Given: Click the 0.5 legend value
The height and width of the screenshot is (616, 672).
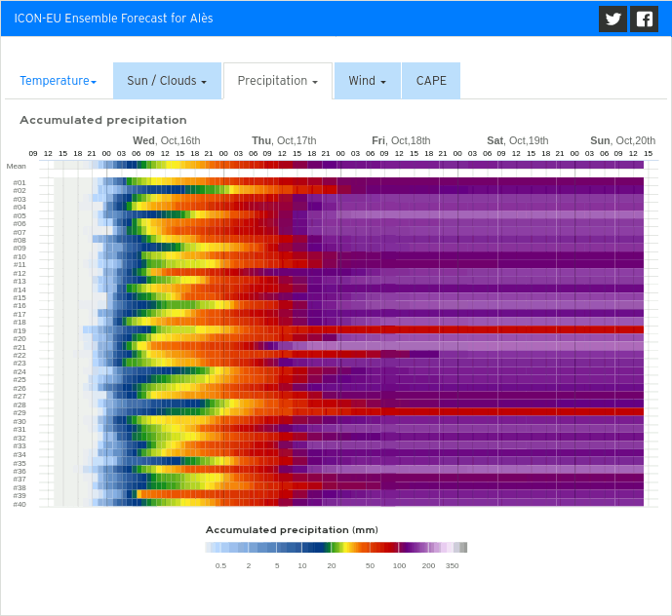Looking at the screenshot, I should coord(220,566).
